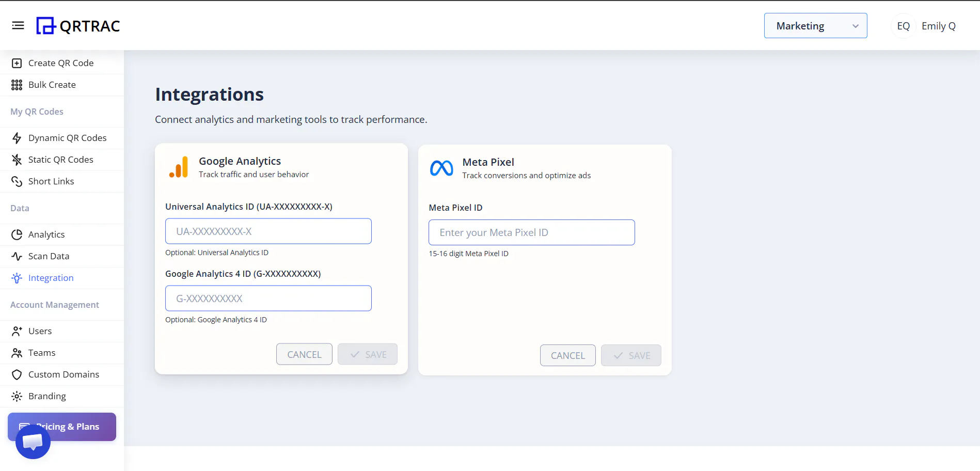Cancel Google Analytics changes
The height and width of the screenshot is (471, 980).
pyautogui.click(x=304, y=354)
